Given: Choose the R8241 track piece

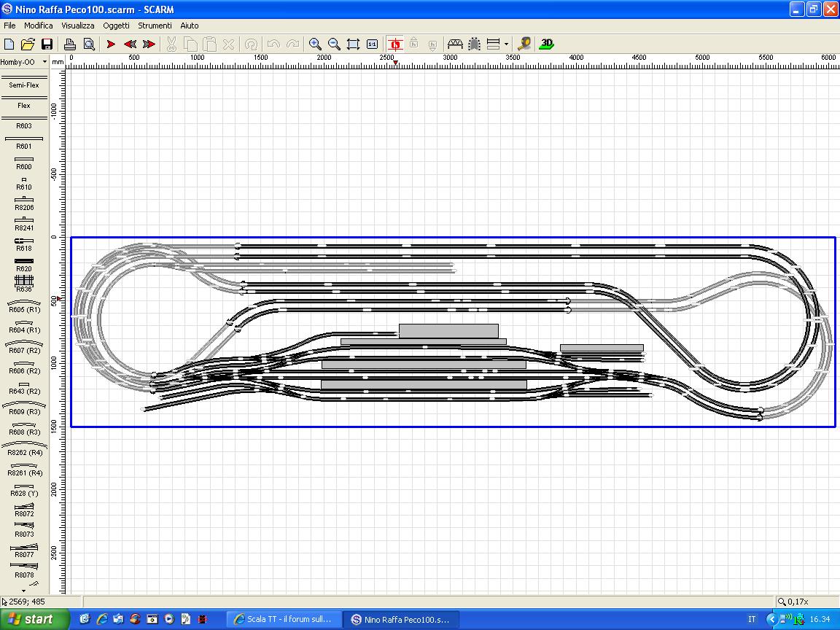Looking at the screenshot, I should (24, 225).
